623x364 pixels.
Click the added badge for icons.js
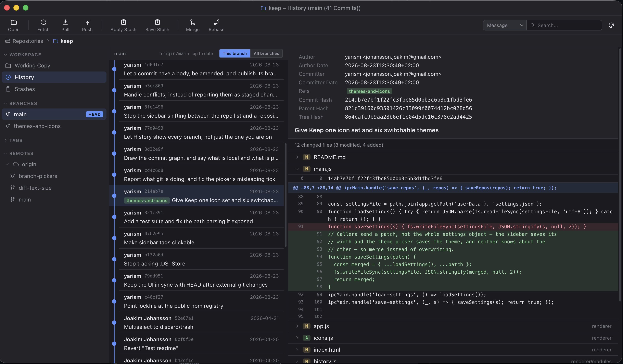click(x=306, y=338)
